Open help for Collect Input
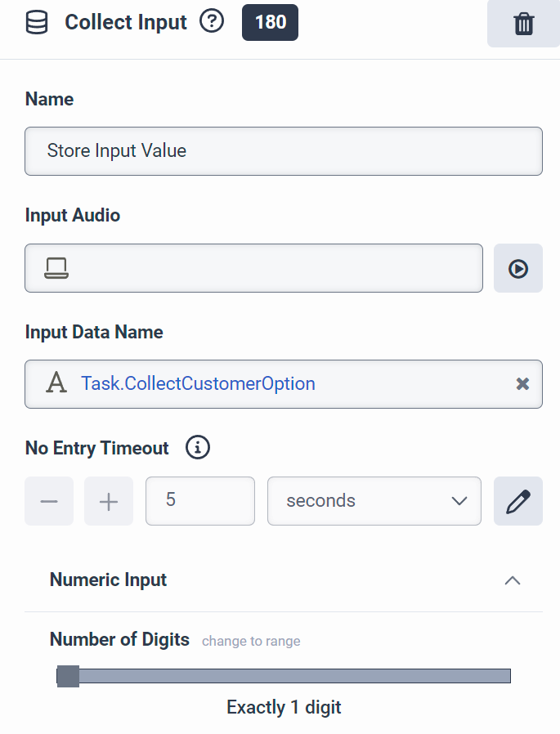560x734 pixels. coord(212,22)
